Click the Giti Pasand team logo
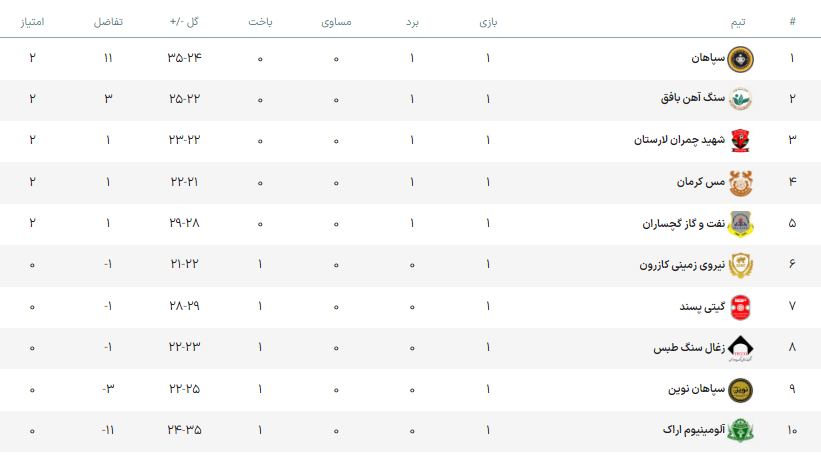 pos(740,306)
